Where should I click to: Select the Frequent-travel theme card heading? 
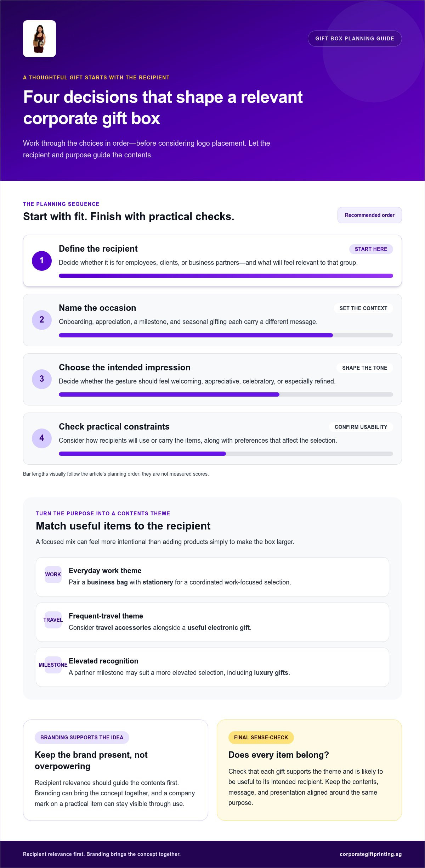106,616
